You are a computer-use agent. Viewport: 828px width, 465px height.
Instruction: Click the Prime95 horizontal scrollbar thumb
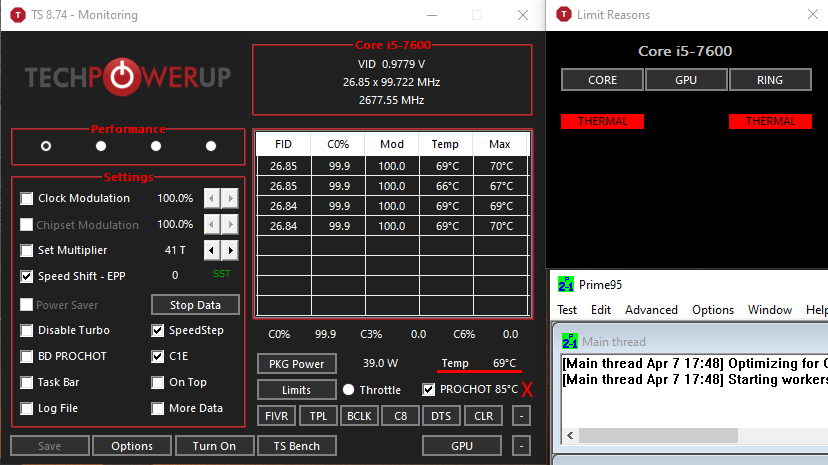point(658,435)
